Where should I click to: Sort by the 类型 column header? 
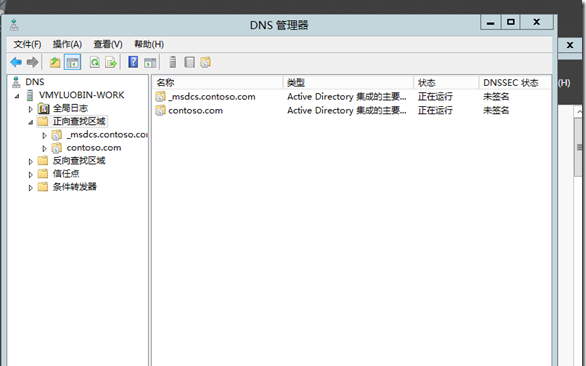(x=348, y=83)
